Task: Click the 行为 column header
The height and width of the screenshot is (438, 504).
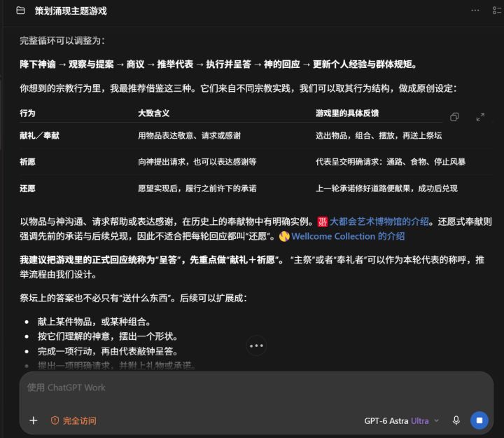Action: [27, 114]
